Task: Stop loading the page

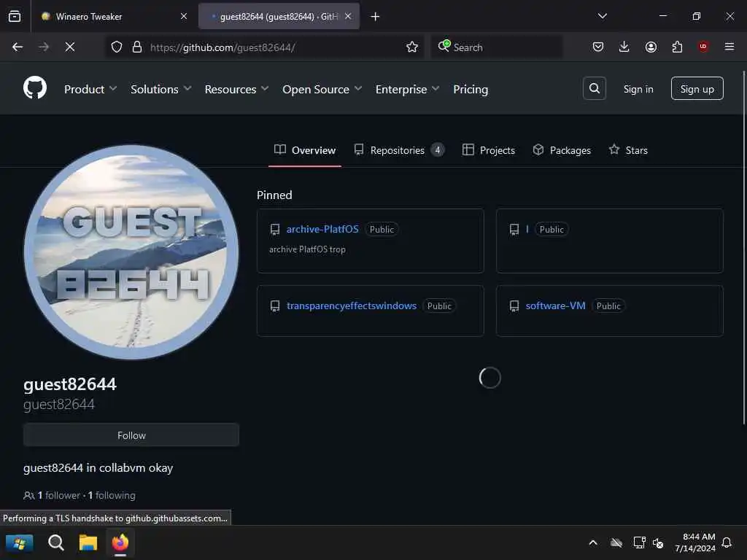Action: click(x=69, y=47)
